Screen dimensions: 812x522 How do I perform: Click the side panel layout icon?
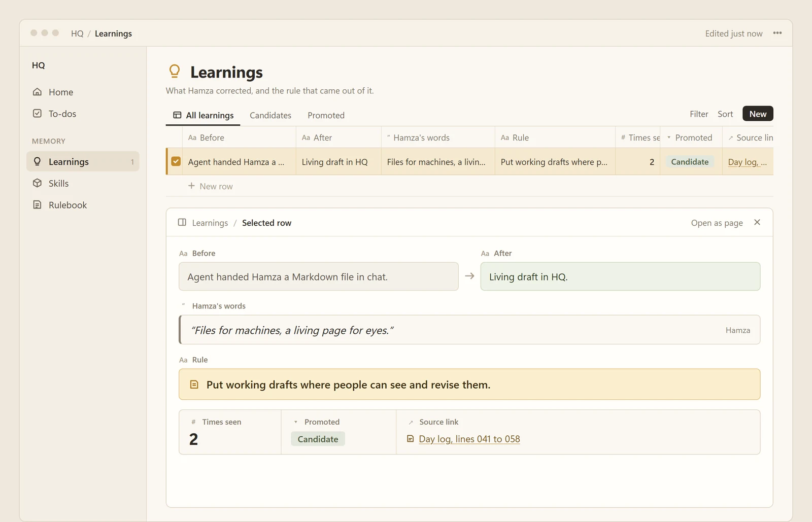pos(182,222)
